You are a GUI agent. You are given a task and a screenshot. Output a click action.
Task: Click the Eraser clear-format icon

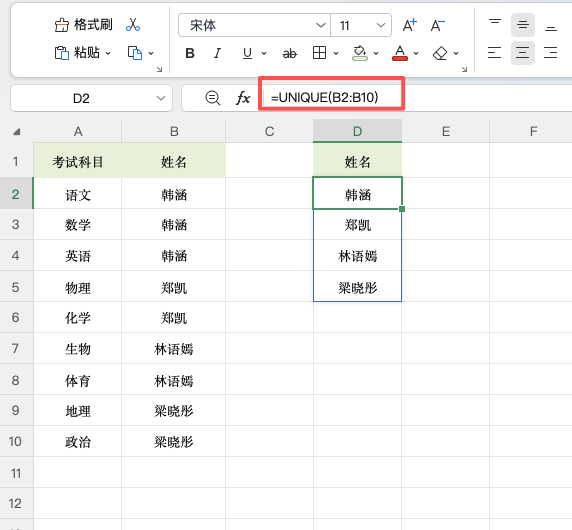pyautogui.click(x=440, y=53)
